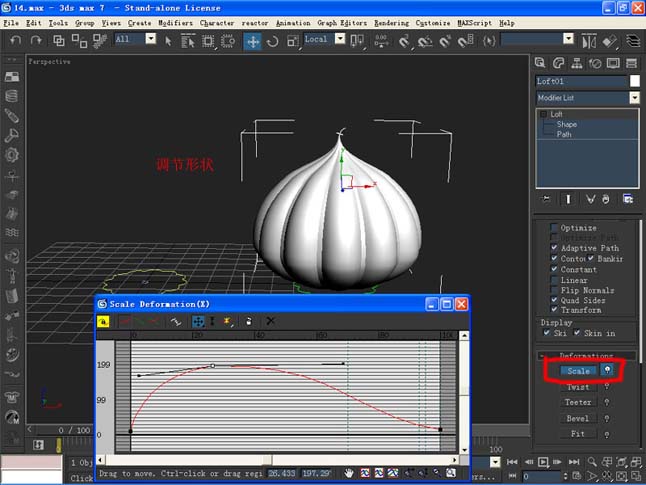The height and width of the screenshot is (485, 646).
Task: Open the Modifier List dropdown
Action: click(634, 98)
